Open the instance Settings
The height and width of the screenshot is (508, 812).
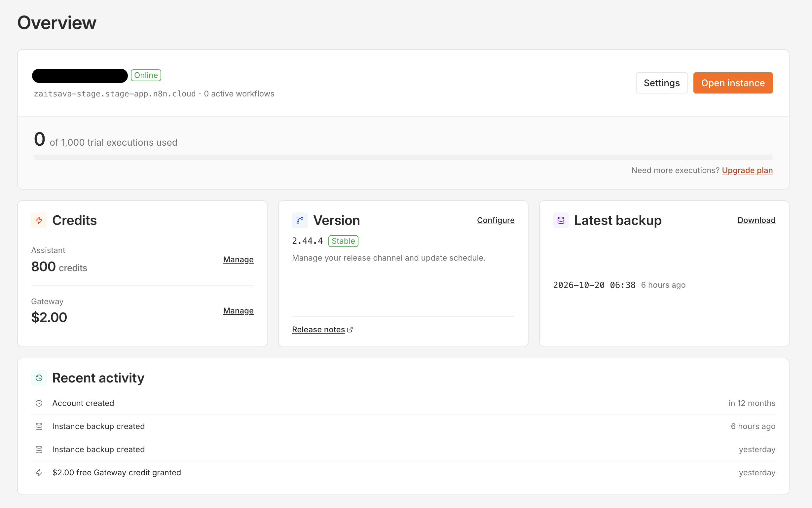tap(661, 83)
